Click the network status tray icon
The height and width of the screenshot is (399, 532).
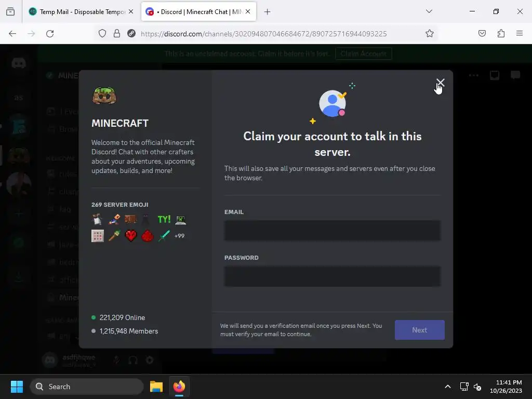(464, 387)
